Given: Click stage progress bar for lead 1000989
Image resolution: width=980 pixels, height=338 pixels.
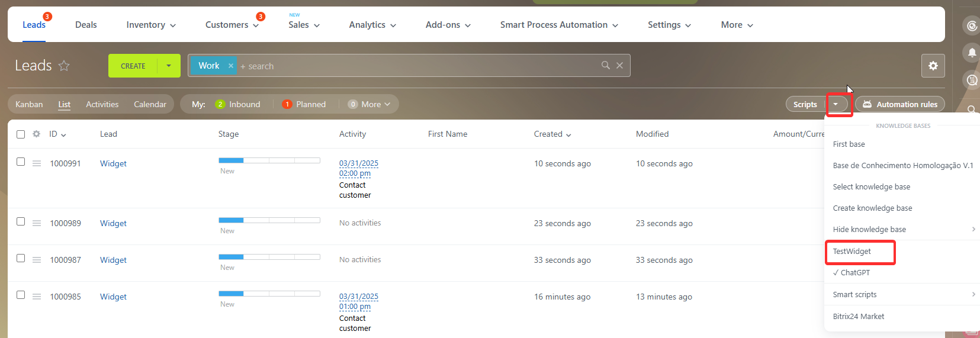Looking at the screenshot, I should coord(269,220).
